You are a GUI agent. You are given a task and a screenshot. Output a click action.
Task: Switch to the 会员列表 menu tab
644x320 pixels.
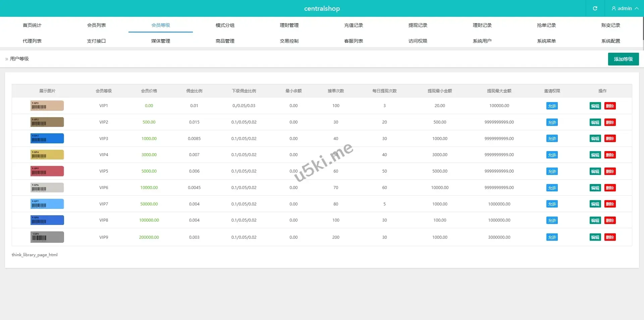[96, 25]
